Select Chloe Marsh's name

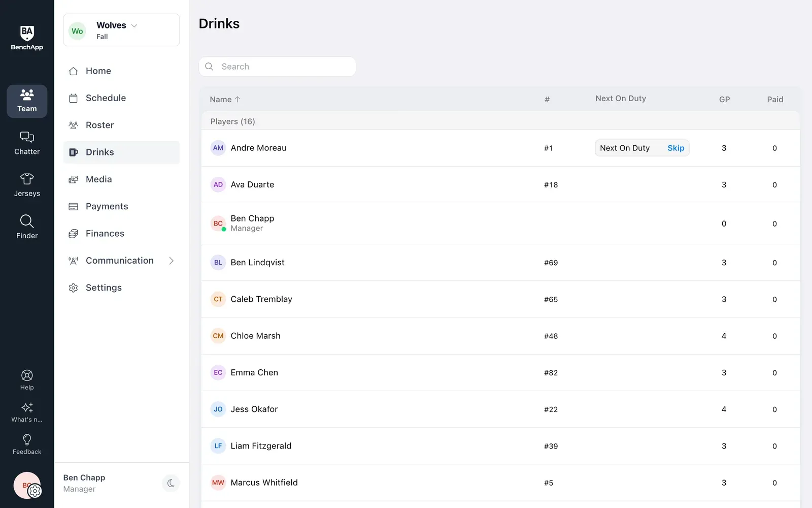point(255,336)
